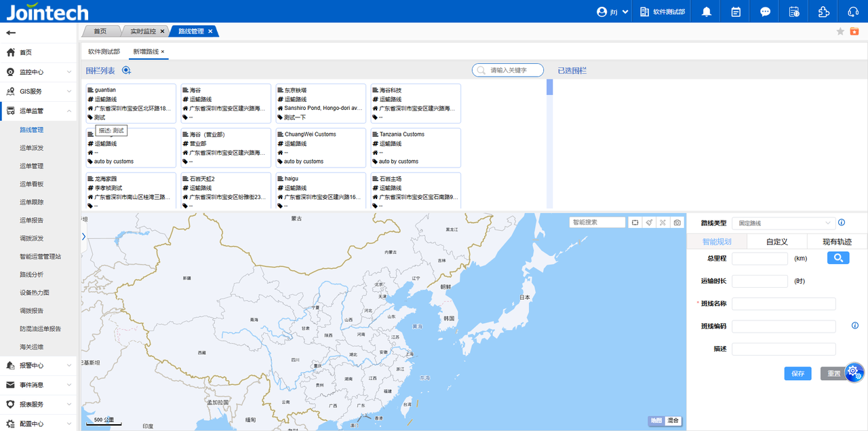Click the puzzle piece plugin icon
The height and width of the screenshot is (431, 868).
pos(823,12)
